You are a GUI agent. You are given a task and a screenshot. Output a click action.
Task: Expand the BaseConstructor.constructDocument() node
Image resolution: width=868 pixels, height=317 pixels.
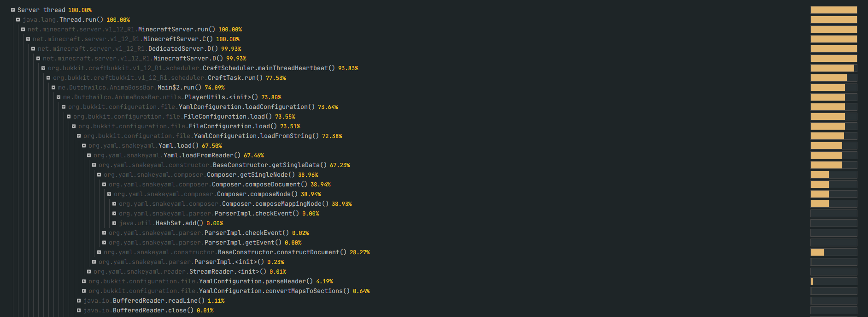click(99, 252)
